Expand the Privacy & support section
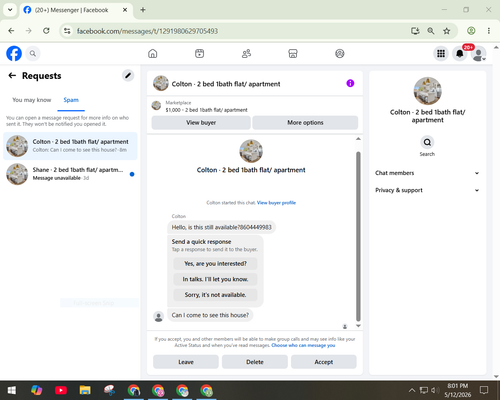The width and height of the screenshot is (500, 400). pyautogui.click(x=427, y=190)
